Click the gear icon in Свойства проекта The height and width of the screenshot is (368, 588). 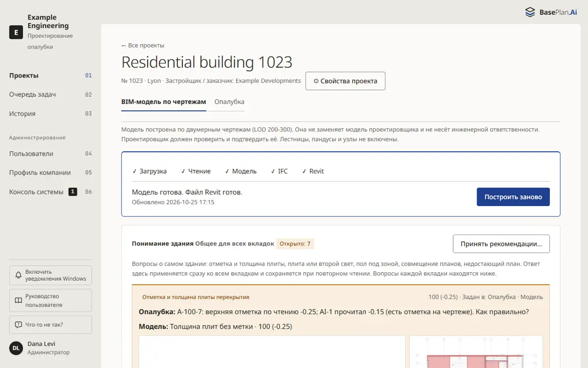(316, 81)
